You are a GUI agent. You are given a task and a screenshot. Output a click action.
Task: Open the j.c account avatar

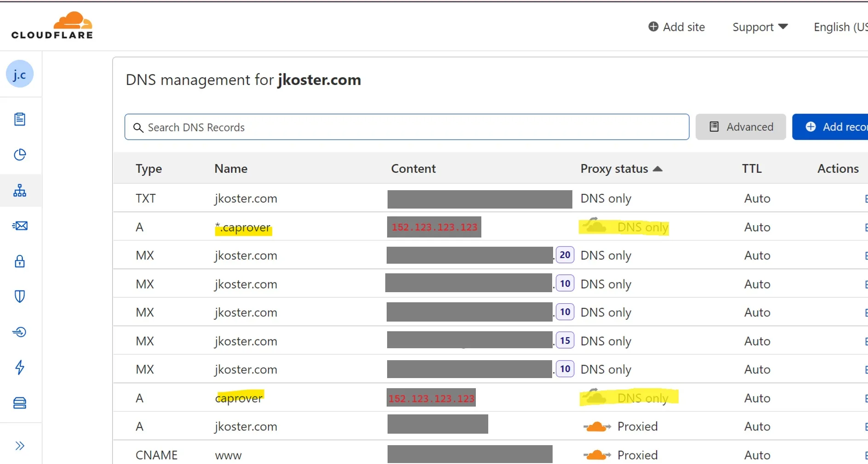[x=20, y=74]
